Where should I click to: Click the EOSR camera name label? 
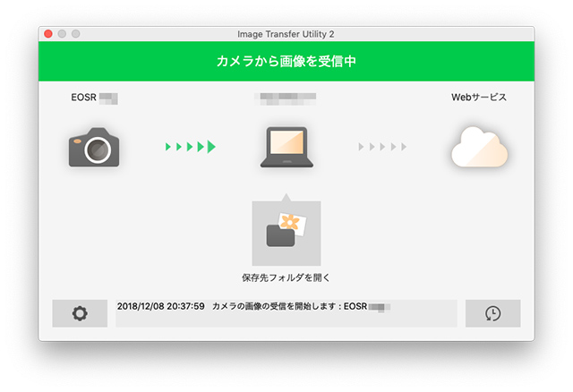click(x=94, y=98)
